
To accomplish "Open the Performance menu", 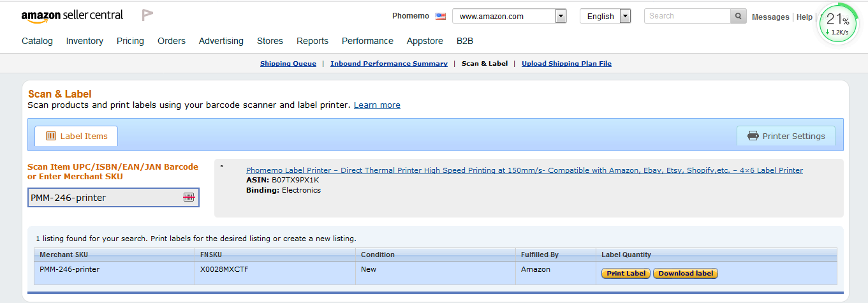I will (367, 41).
